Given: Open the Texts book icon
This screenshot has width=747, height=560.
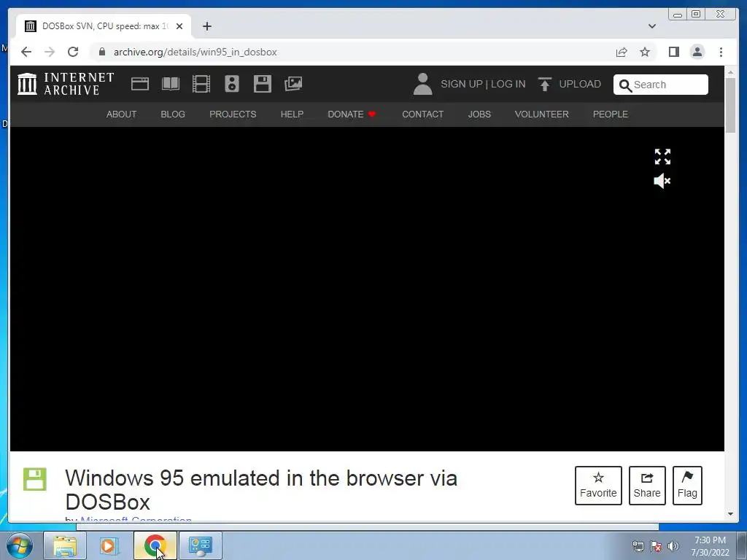Looking at the screenshot, I should 171,84.
